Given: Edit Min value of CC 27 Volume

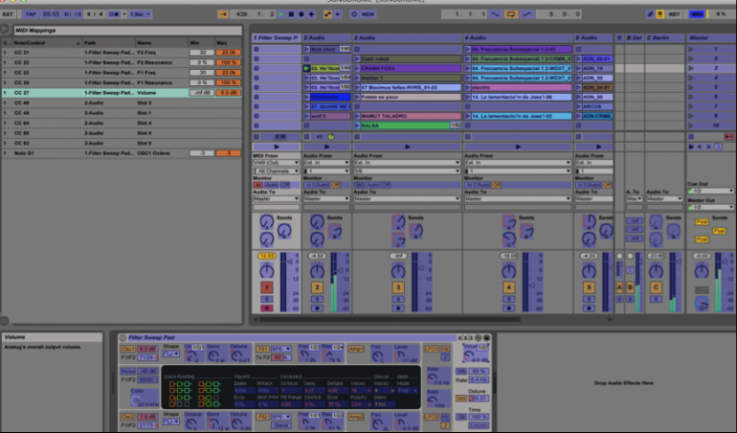Looking at the screenshot, I should [202, 93].
